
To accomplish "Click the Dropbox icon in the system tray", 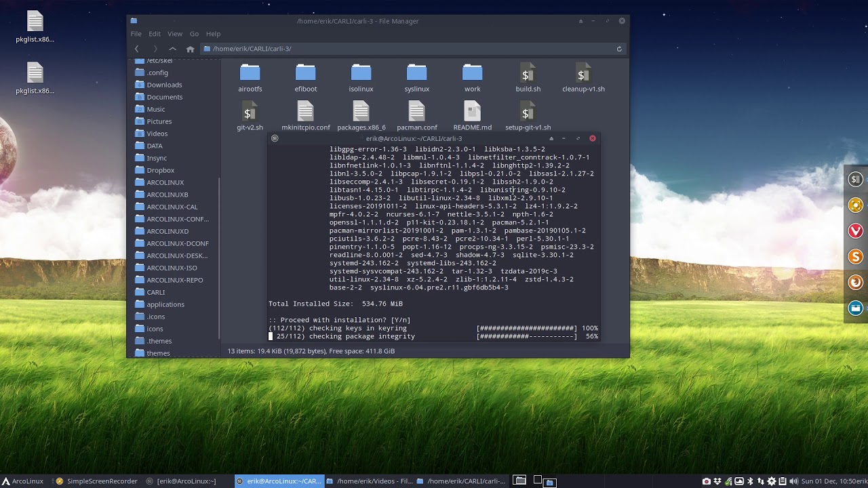I will pyautogui.click(x=717, y=481).
